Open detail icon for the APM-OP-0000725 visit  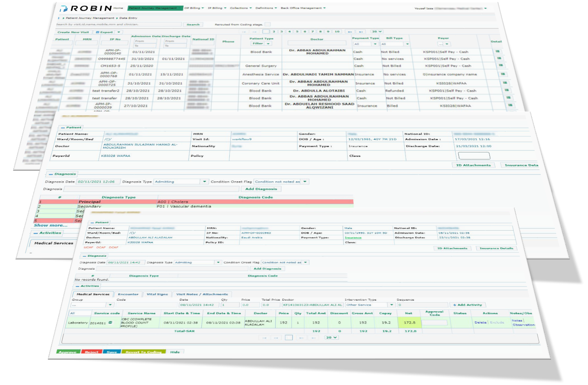coord(505,83)
